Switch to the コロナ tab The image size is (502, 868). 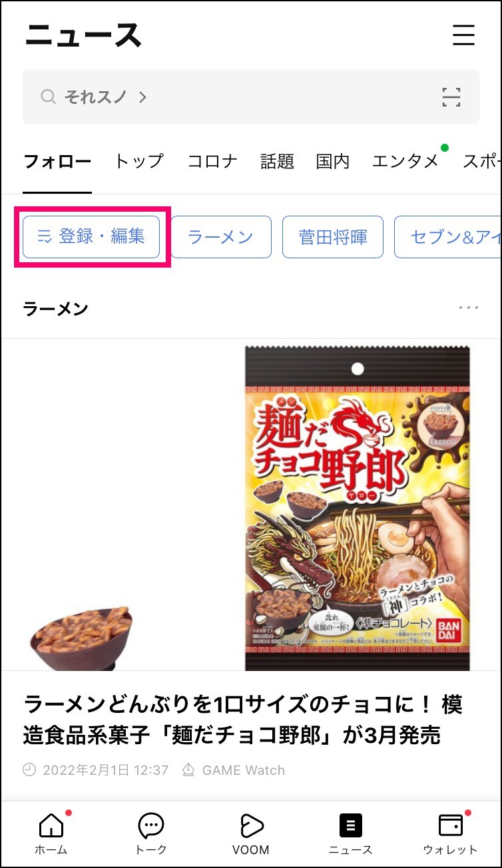pos(212,161)
